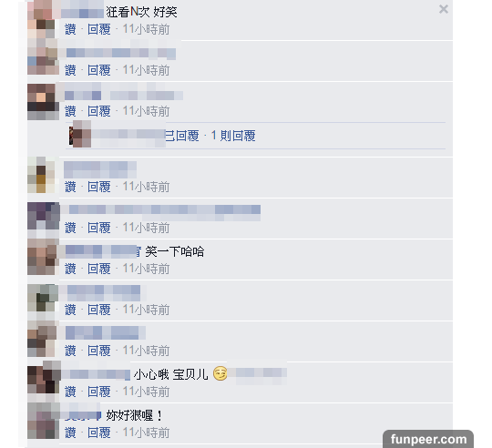Open avatar of the 妳好狠喔 commenter
Viewport: 492px width, 448px height.
44,421
